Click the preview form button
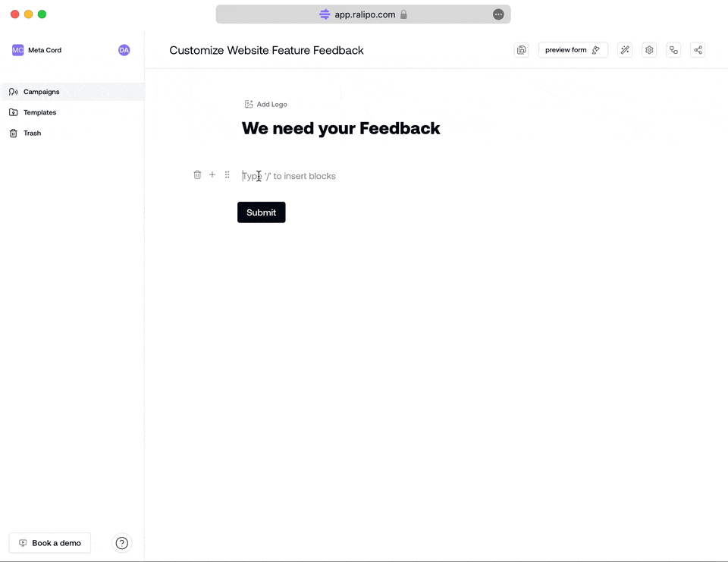 (573, 50)
